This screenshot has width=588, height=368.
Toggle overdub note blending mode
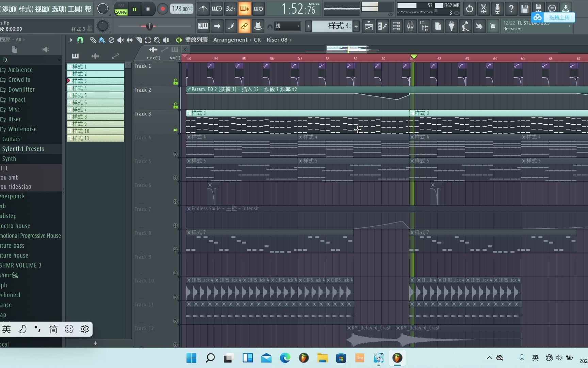pos(244,9)
